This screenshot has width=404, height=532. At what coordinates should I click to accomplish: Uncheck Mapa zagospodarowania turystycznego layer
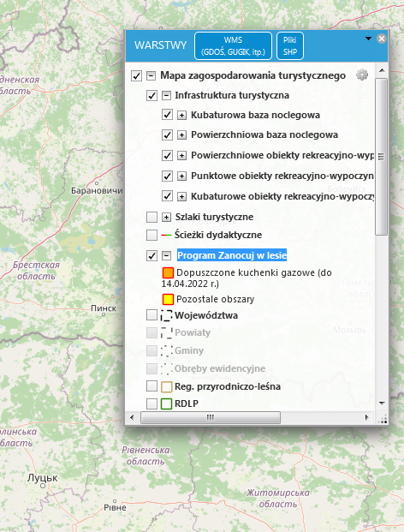[x=136, y=75]
